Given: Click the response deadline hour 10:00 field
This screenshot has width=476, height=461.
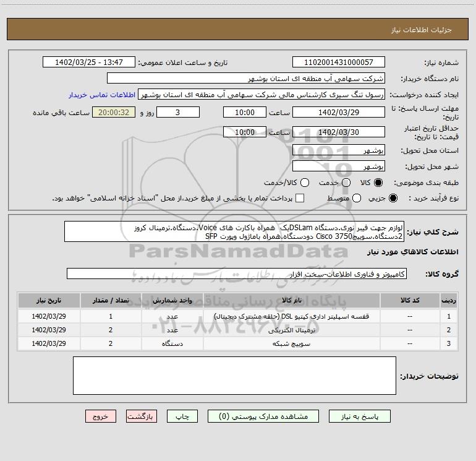Looking at the screenshot, I should [x=245, y=113].
